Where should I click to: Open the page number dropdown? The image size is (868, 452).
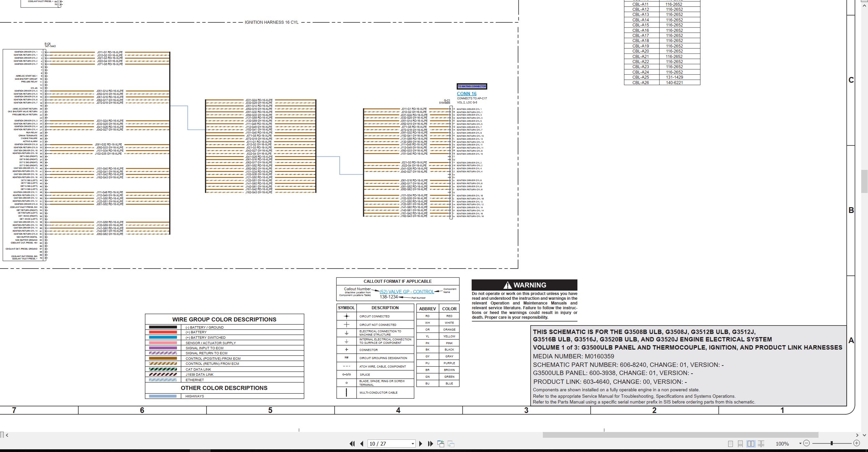[413, 444]
